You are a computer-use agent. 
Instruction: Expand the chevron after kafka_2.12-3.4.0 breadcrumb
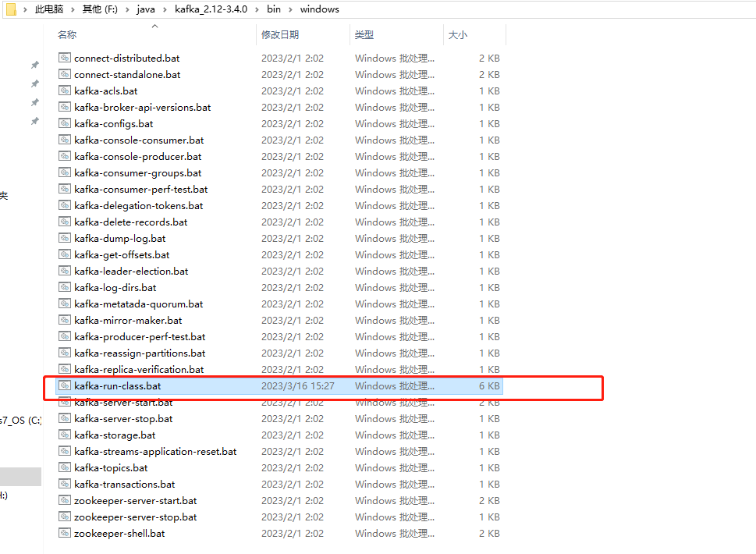point(257,9)
